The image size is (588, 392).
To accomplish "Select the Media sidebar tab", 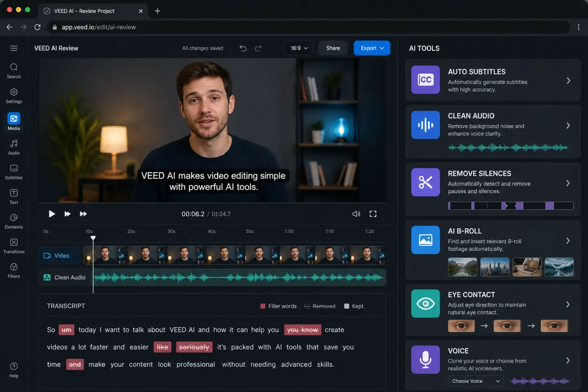I will click(14, 121).
